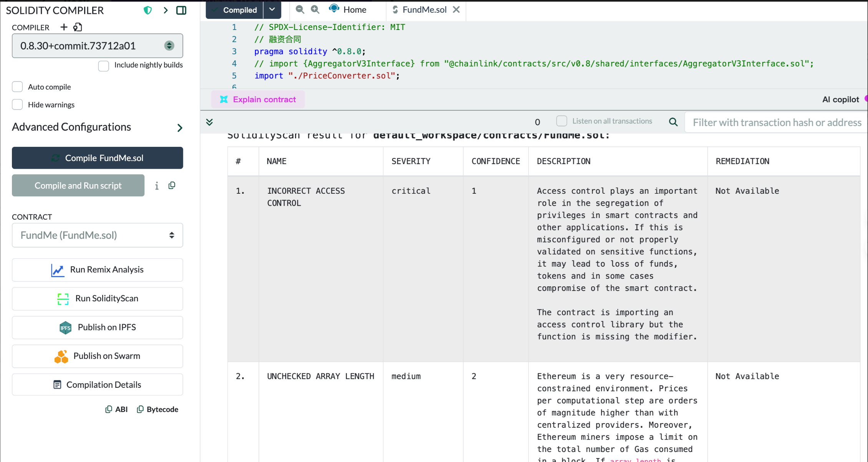Image resolution: width=868 pixels, height=462 pixels.
Task: Click the right chevron icon in compiler header
Action: [166, 10]
